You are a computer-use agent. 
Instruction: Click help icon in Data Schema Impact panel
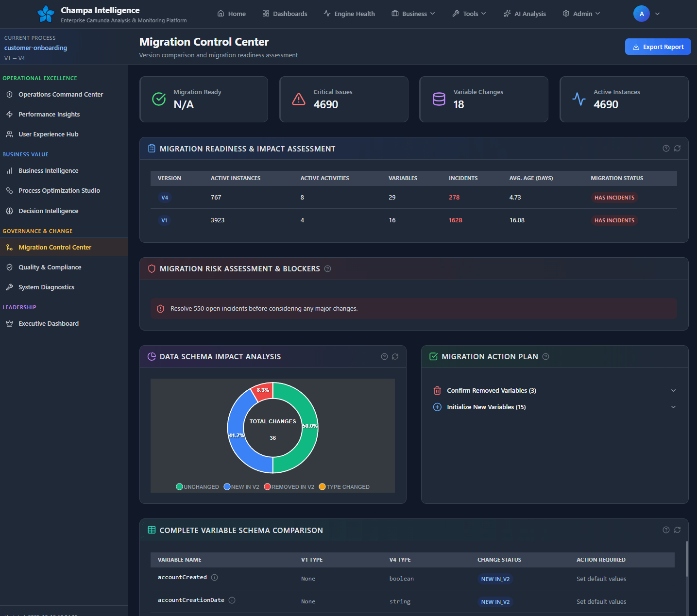(x=384, y=357)
